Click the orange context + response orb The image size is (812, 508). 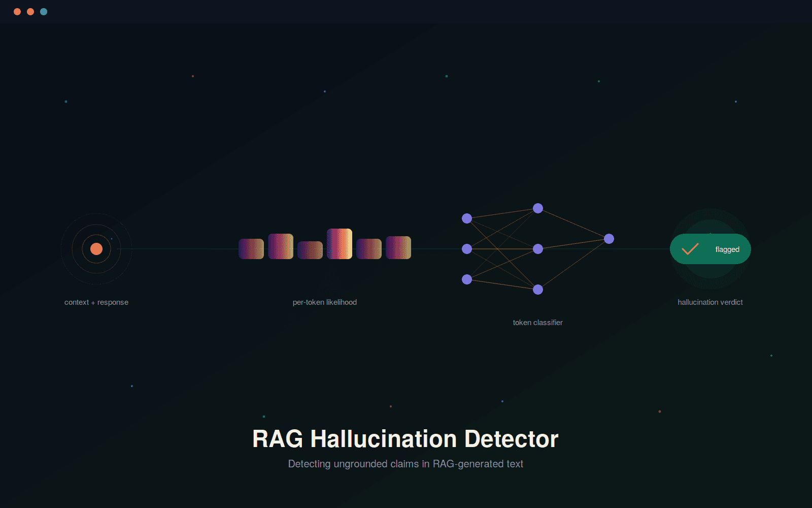pos(96,249)
